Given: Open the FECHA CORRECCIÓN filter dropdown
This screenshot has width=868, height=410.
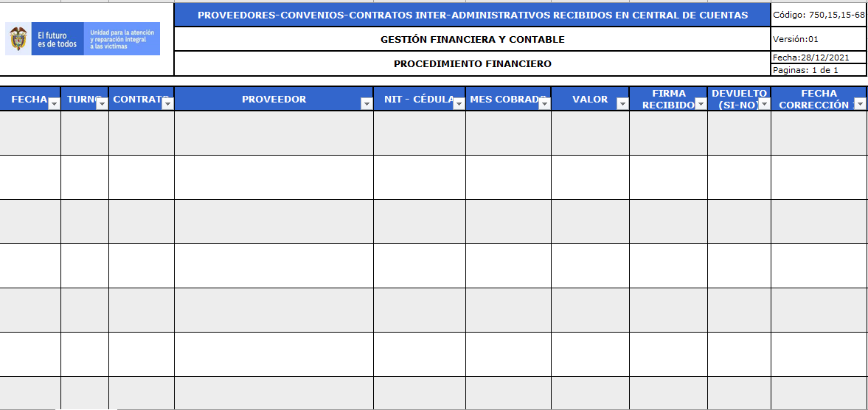Looking at the screenshot, I should (860, 103).
